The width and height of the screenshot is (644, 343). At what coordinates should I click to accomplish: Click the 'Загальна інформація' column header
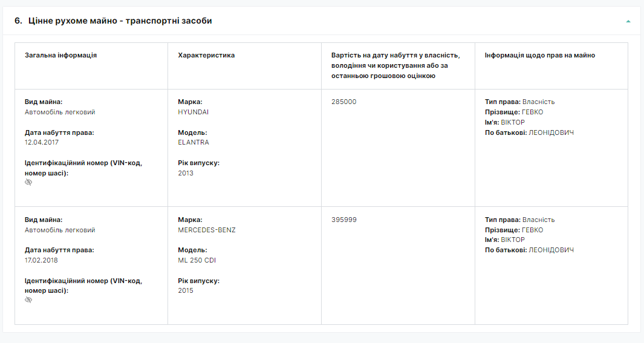point(61,56)
